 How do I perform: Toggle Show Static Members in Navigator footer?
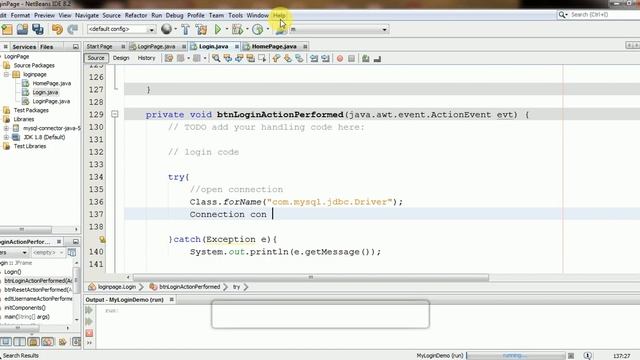tap(33, 342)
